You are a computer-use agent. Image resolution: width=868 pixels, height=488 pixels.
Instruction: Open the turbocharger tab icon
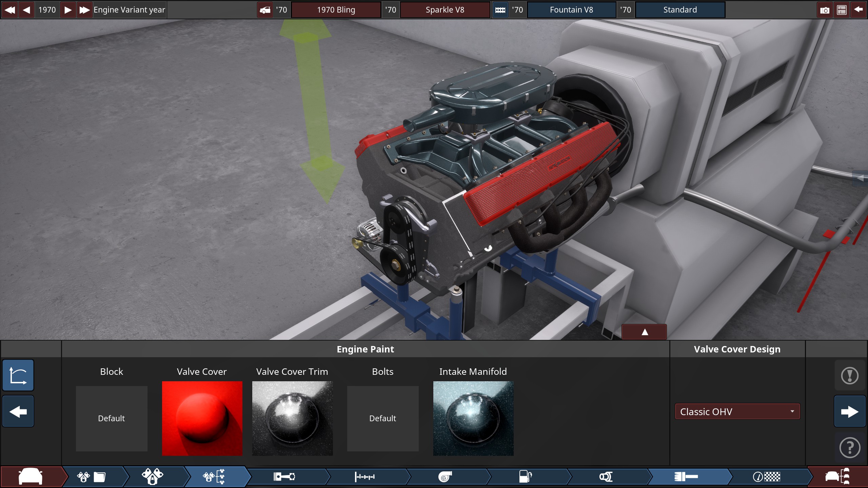(x=445, y=477)
